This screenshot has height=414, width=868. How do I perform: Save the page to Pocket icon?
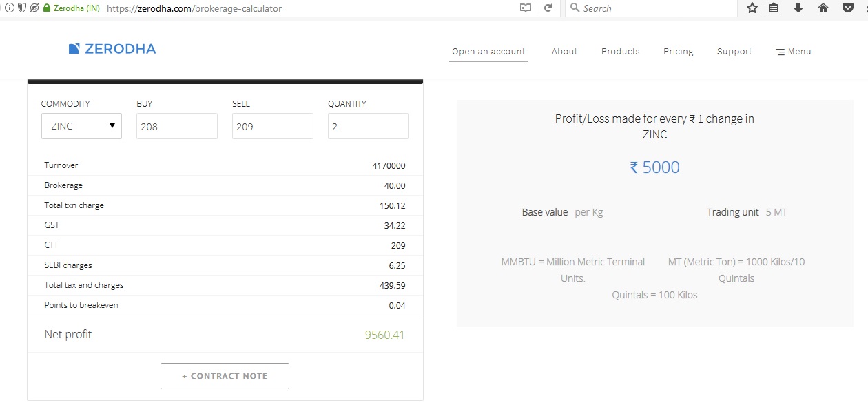(x=848, y=8)
